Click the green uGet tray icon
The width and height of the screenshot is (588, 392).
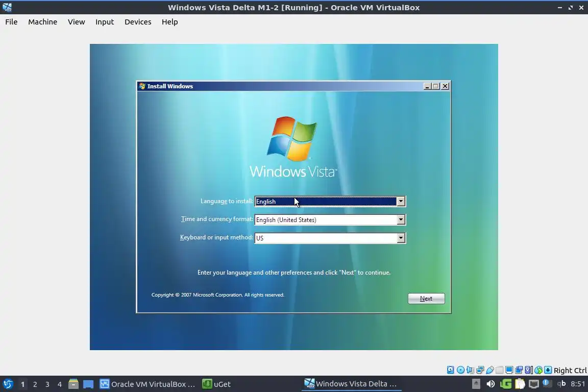(x=506, y=384)
